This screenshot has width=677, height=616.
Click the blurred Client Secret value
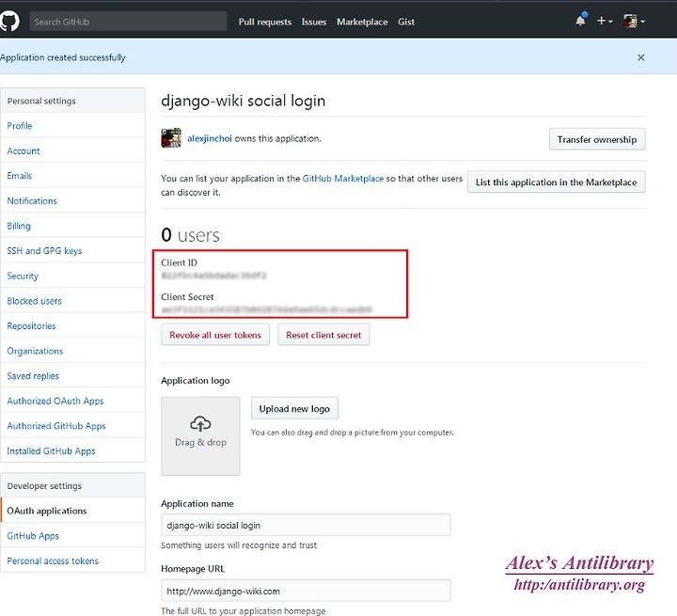[x=266, y=309]
